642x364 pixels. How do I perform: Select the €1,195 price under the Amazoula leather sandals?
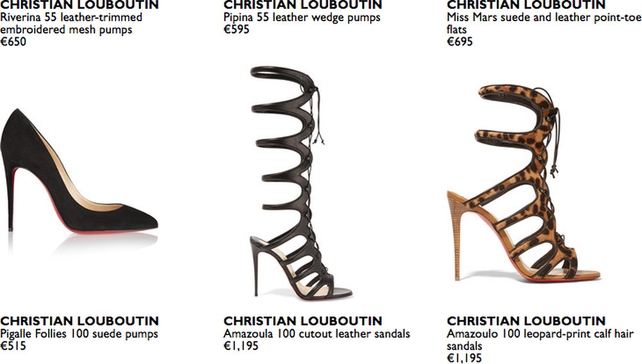click(241, 346)
